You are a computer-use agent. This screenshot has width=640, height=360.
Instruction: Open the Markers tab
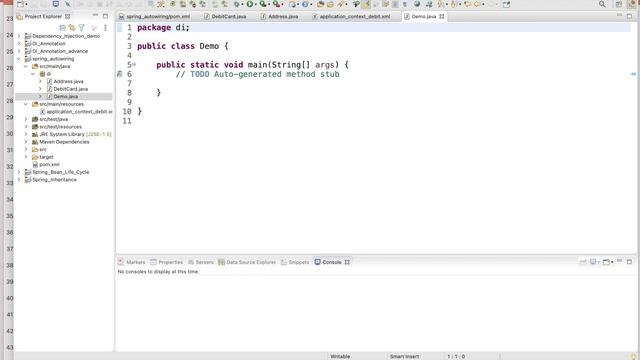[x=131, y=262]
